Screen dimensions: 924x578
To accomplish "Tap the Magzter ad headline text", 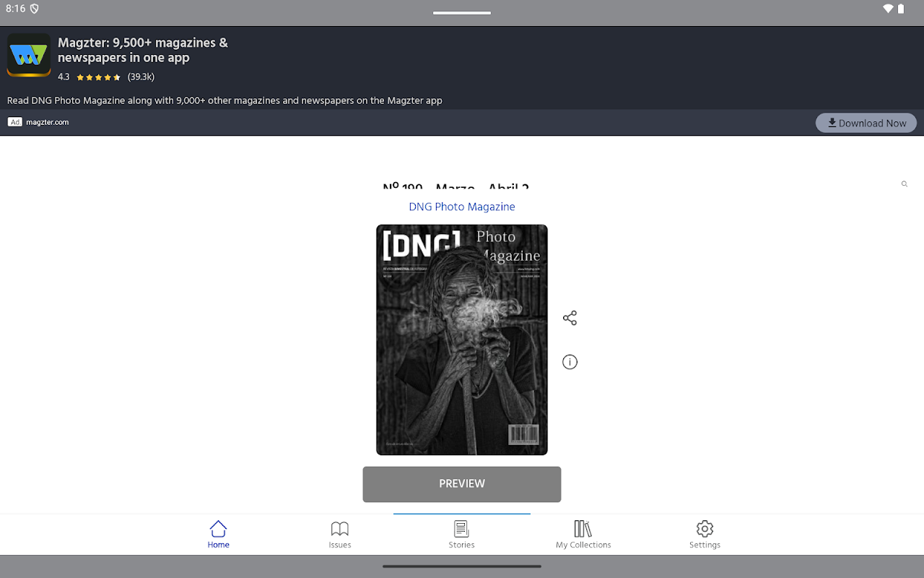I will tap(143, 50).
